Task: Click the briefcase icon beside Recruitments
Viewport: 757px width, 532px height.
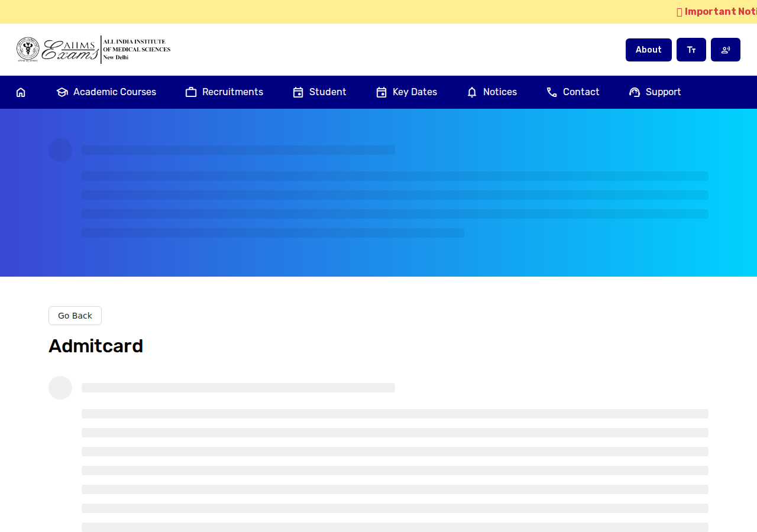Action: pos(191,92)
